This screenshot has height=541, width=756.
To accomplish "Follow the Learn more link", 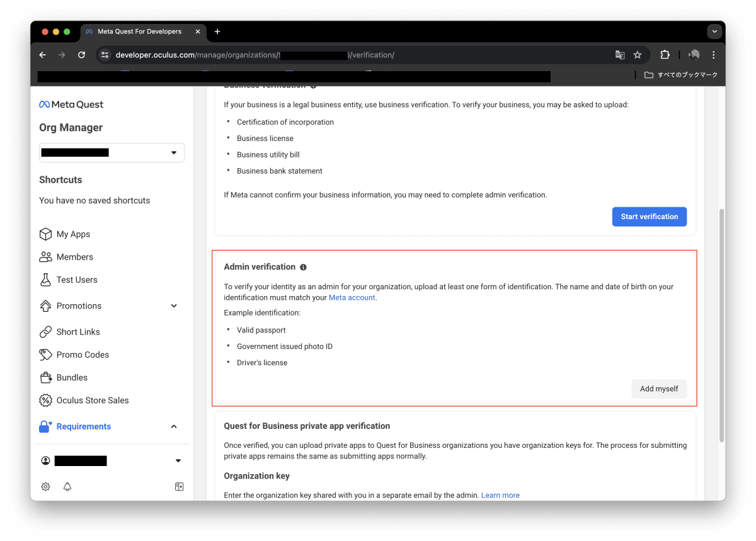I will pos(500,496).
